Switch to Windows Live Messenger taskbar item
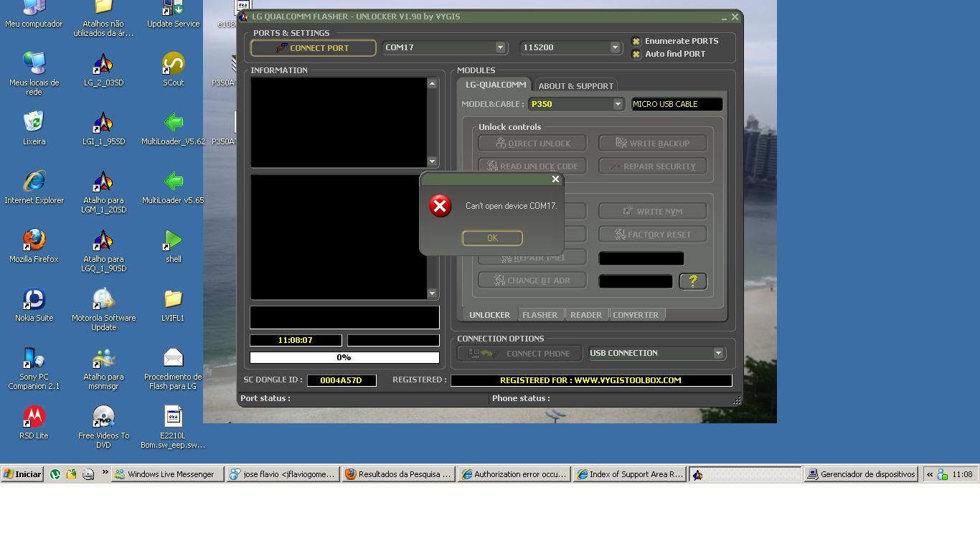This screenshot has height=551, width=980. click(x=169, y=474)
